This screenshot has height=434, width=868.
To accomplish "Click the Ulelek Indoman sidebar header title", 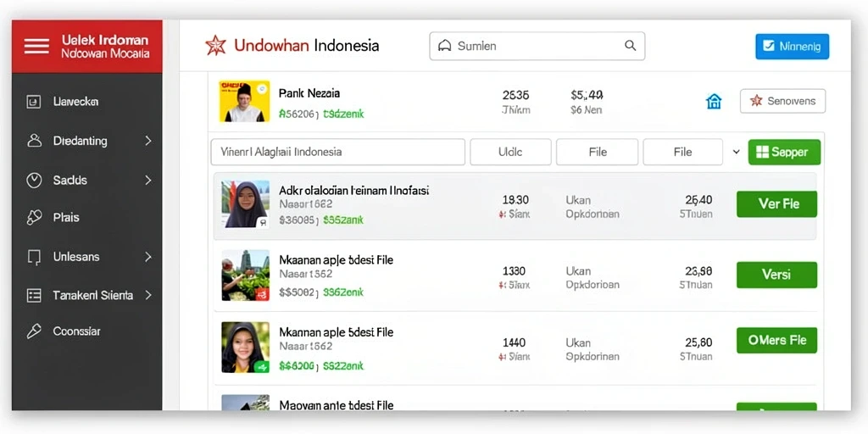I will tap(104, 40).
